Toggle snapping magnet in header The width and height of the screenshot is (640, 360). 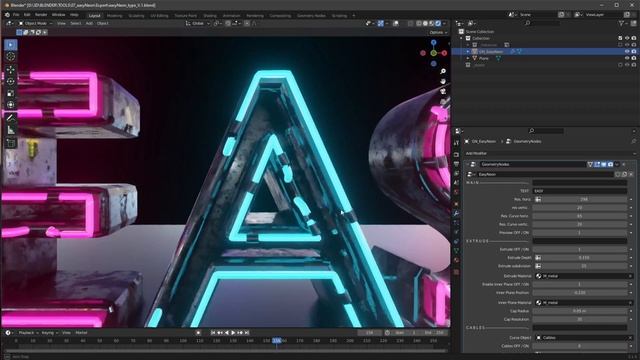(x=228, y=24)
